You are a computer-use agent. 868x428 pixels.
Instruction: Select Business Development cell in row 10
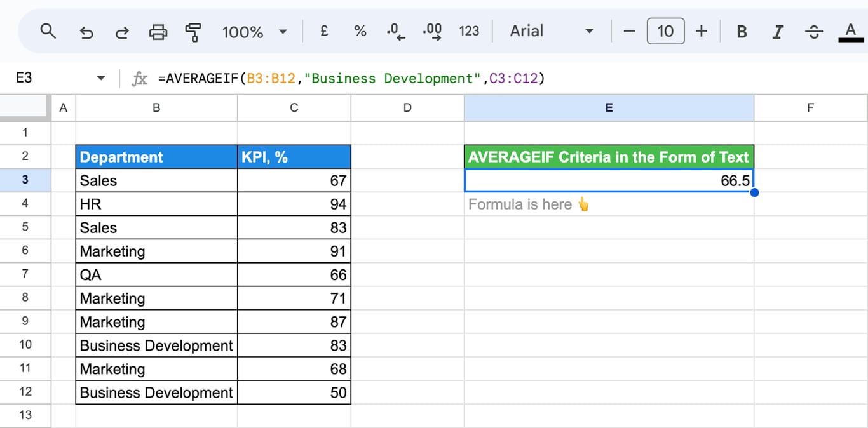[x=156, y=345]
